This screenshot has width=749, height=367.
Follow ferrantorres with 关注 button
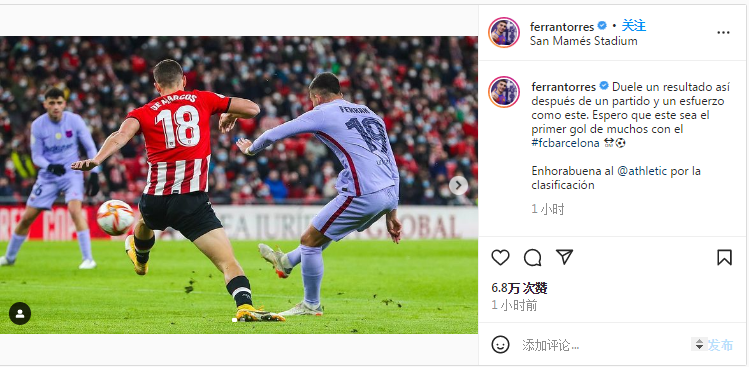634,26
